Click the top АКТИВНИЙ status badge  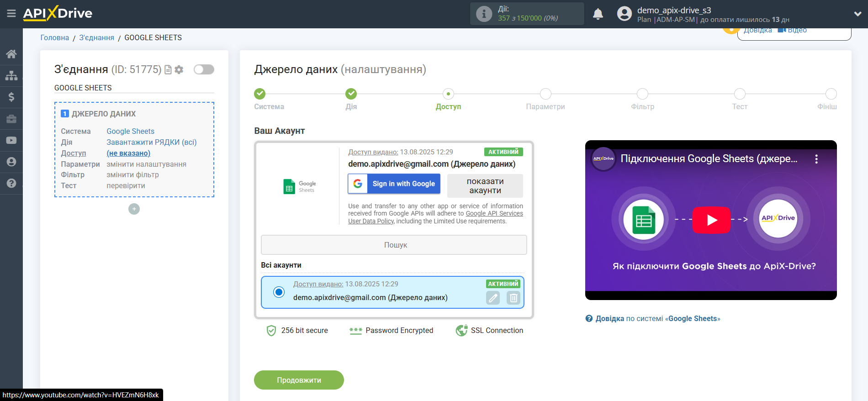pyautogui.click(x=503, y=152)
